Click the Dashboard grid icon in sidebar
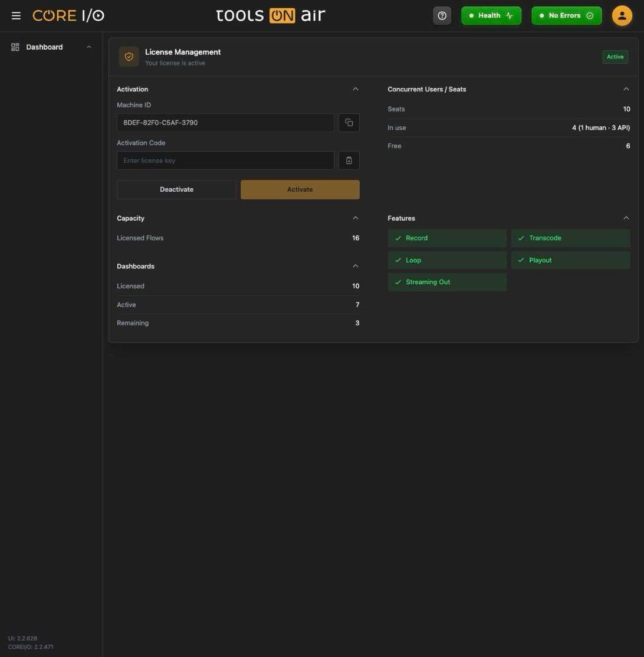This screenshot has width=644, height=657. (x=15, y=47)
